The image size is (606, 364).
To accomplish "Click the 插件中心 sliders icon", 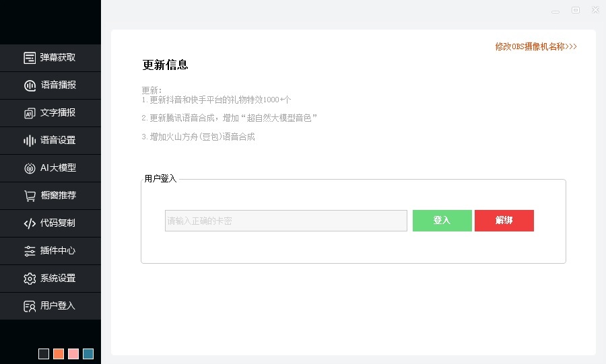I will click(x=30, y=251).
